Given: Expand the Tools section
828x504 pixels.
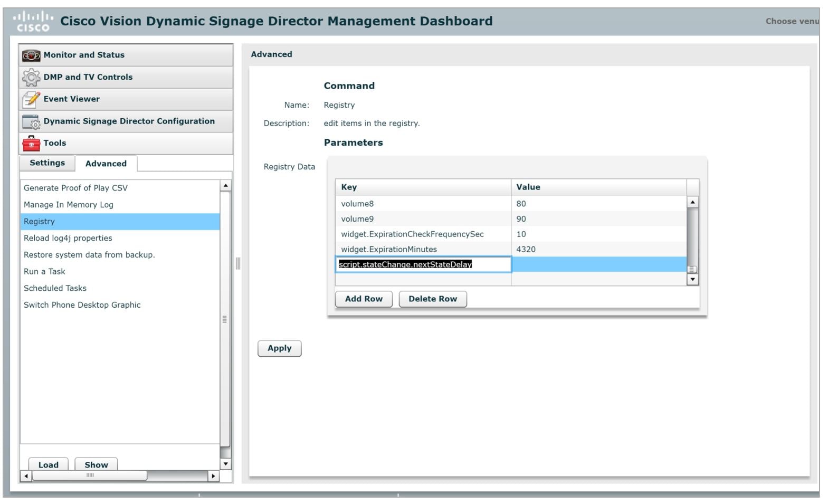Looking at the screenshot, I should coord(126,143).
